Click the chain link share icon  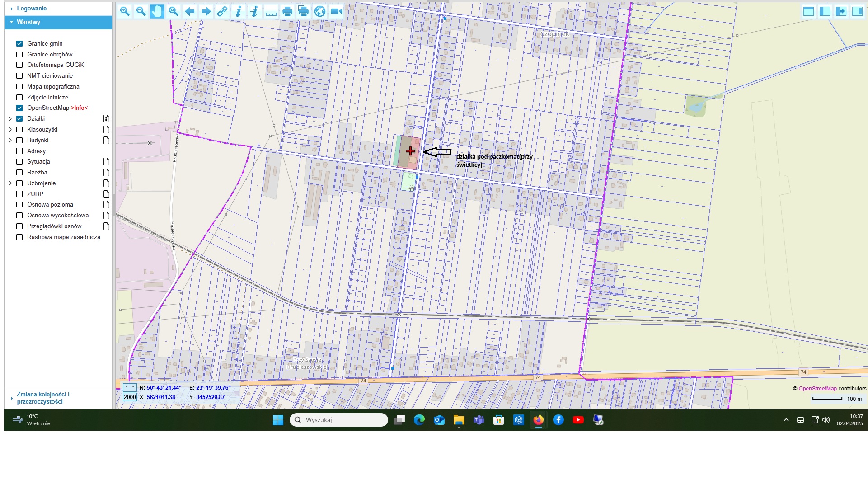222,12
